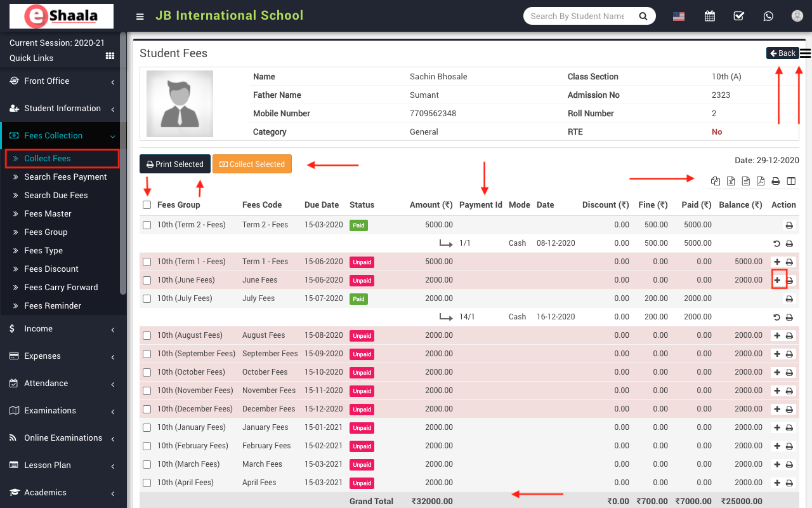Open the calendar icon in header
The image size is (812, 508).
[x=709, y=16]
